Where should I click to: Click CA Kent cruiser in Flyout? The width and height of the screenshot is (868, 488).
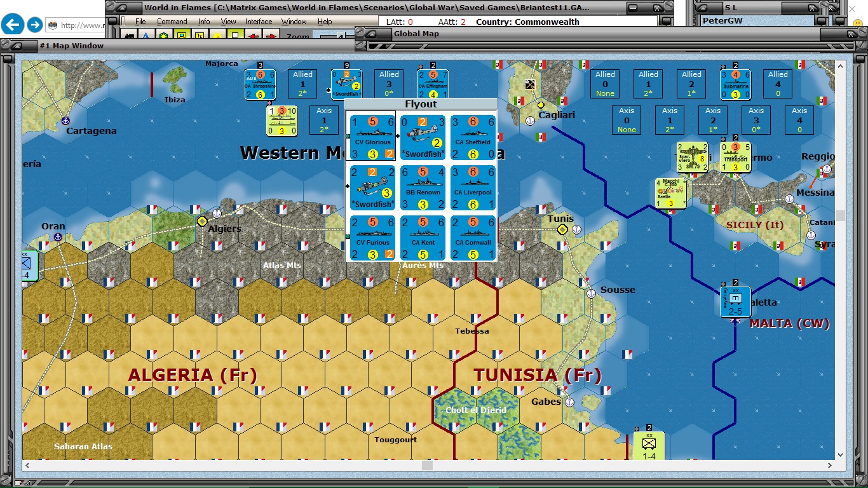[423, 238]
